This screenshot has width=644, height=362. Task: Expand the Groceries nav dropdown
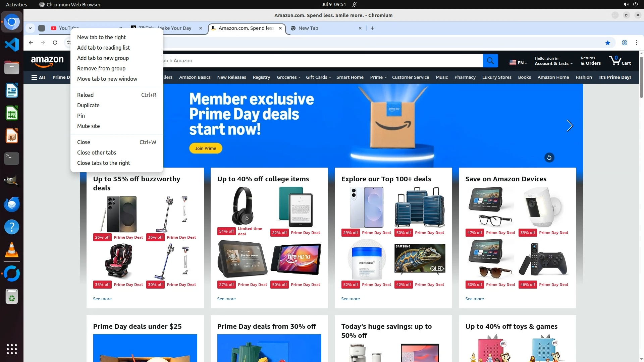pos(288,77)
